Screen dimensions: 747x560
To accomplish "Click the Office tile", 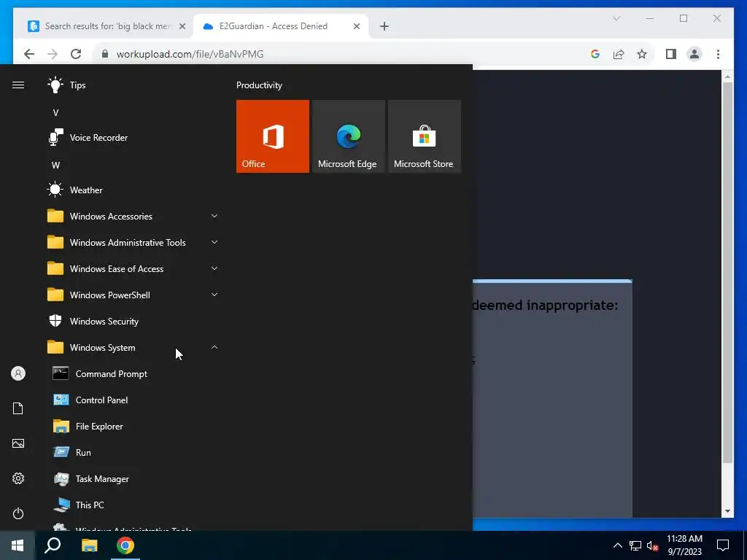I will pyautogui.click(x=273, y=136).
